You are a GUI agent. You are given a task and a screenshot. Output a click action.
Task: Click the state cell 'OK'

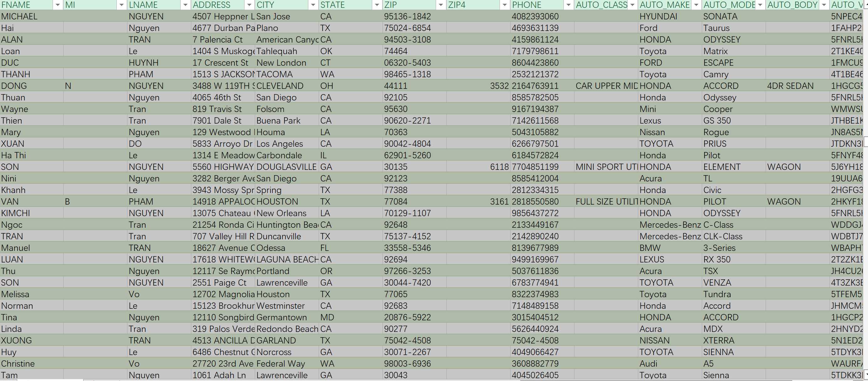[x=351, y=51]
